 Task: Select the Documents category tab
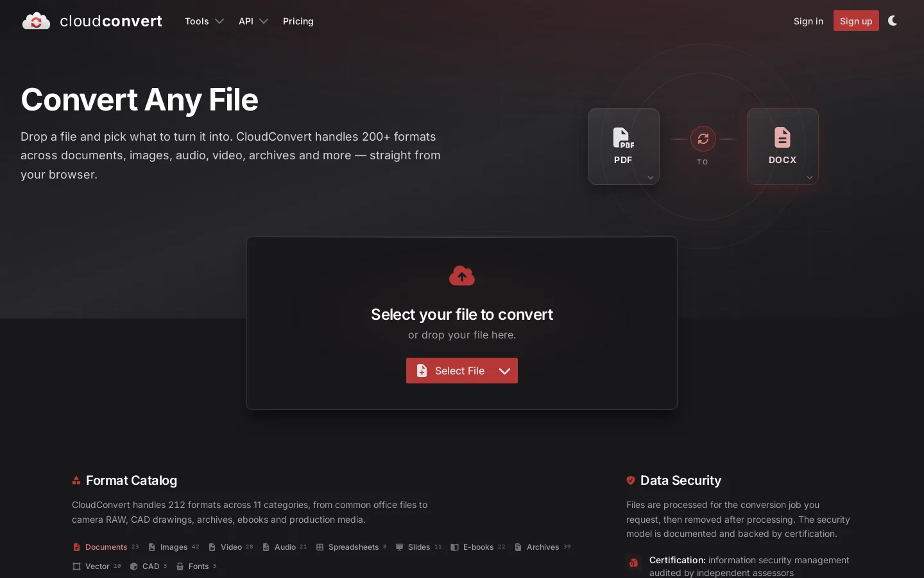pyautogui.click(x=106, y=547)
